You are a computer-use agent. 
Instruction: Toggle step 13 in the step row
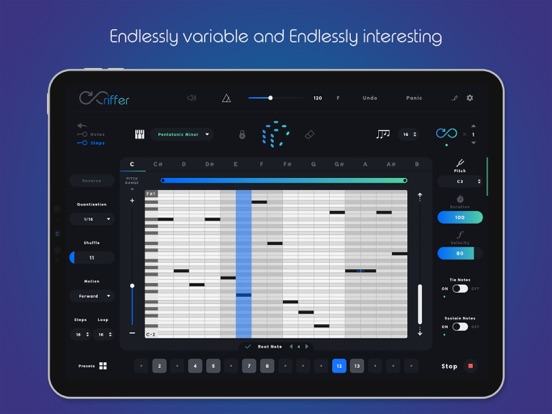pos(357,366)
